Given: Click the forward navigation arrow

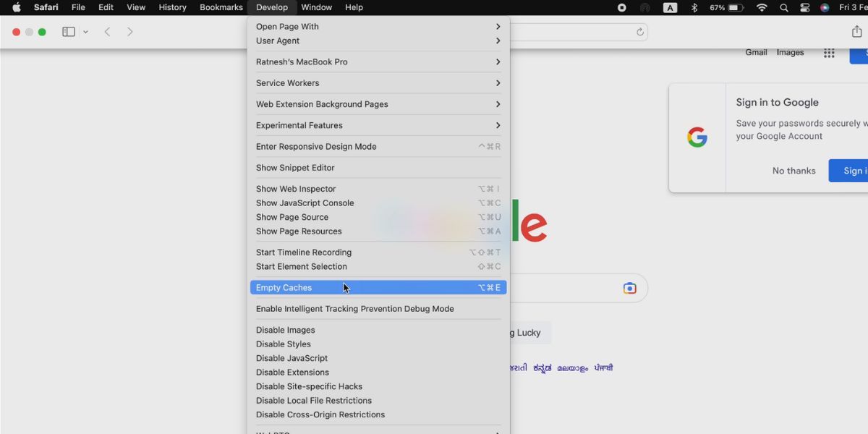Looking at the screenshot, I should [x=130, y=32].
